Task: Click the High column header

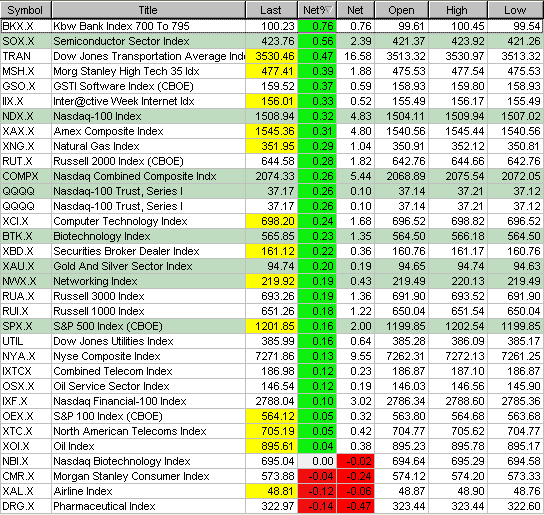Action: [458, 10]
